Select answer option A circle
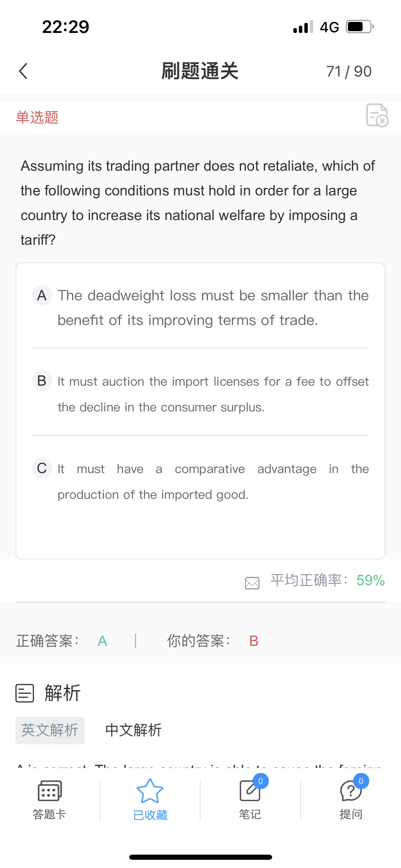 42,295
